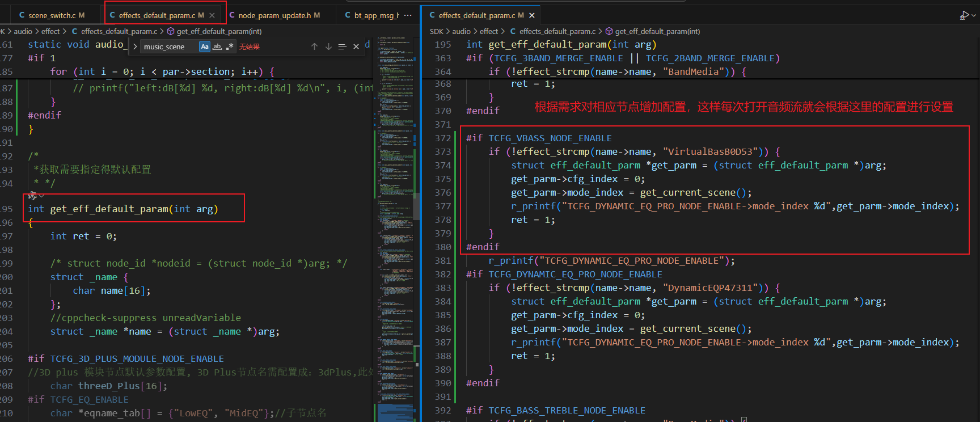Click 'int ret = 0;' in left editor

tap(83, 236)
